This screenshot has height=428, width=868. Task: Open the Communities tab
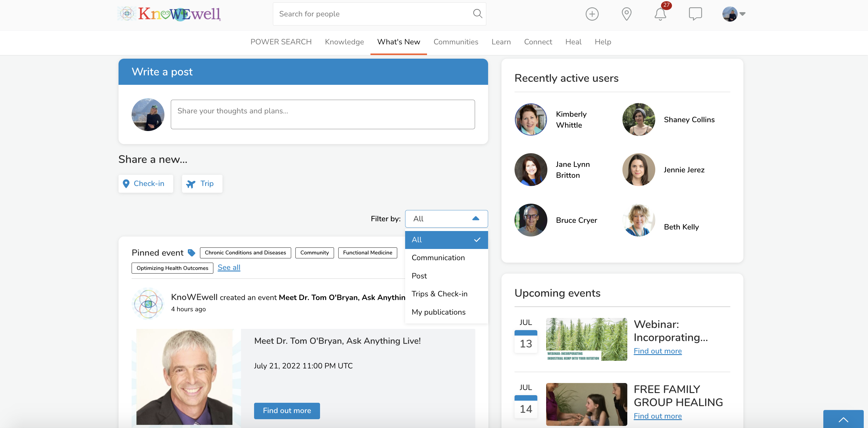pyautogui.click(x=456, y=42)
